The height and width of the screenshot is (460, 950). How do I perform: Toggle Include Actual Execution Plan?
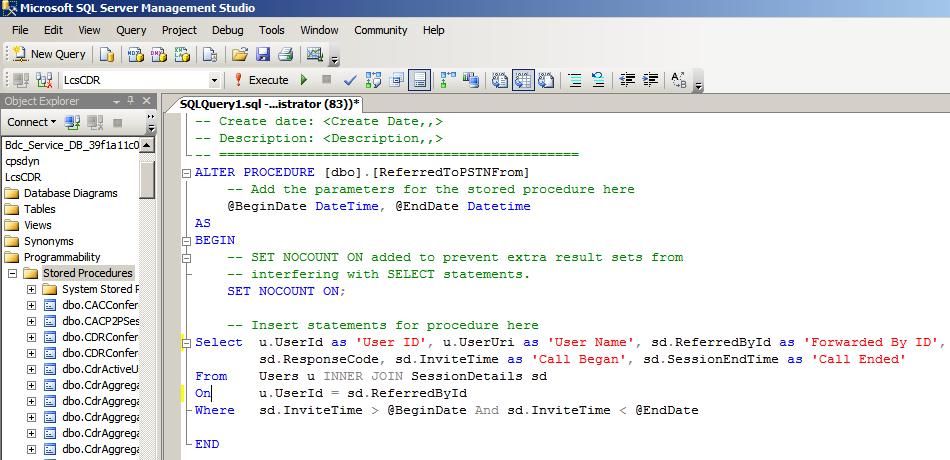pos(448,80)
